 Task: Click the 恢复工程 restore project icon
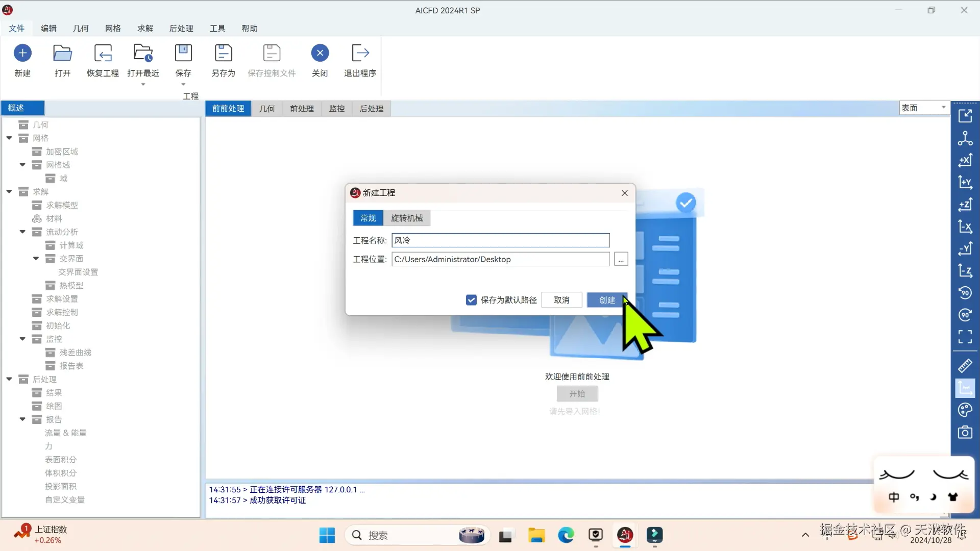[103, 53]
